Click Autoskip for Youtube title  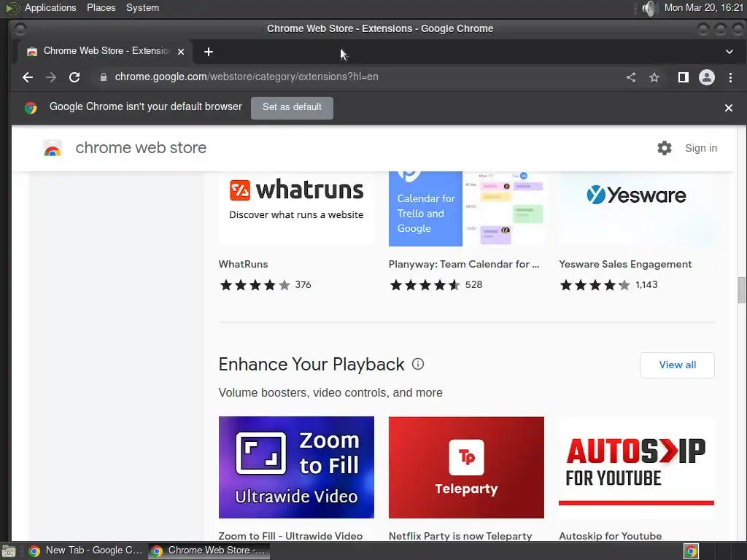click(x=611, y=536)
